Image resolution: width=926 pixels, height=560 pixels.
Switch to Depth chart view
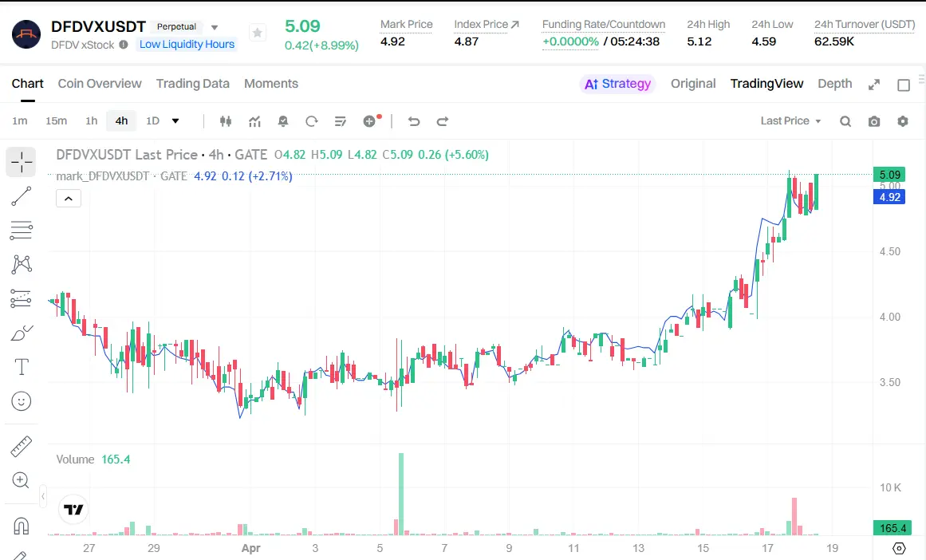pyautogui.click(x=835, y=84)
